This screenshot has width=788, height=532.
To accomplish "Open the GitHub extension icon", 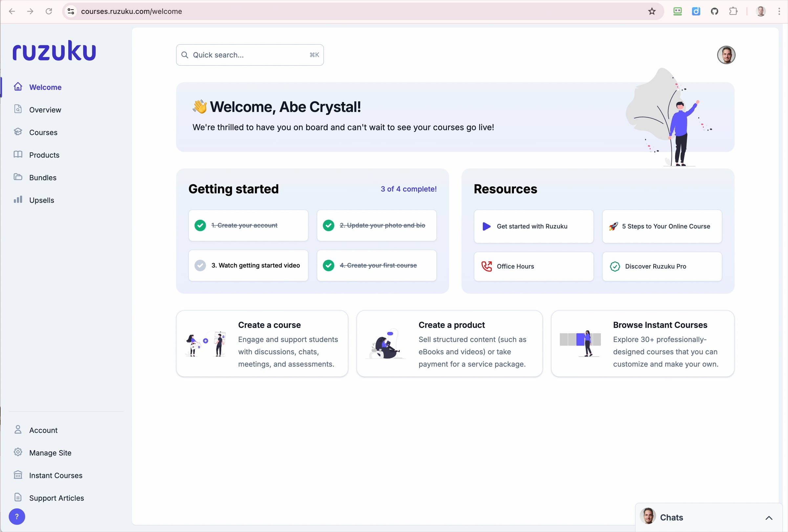I will pos(714,11).
